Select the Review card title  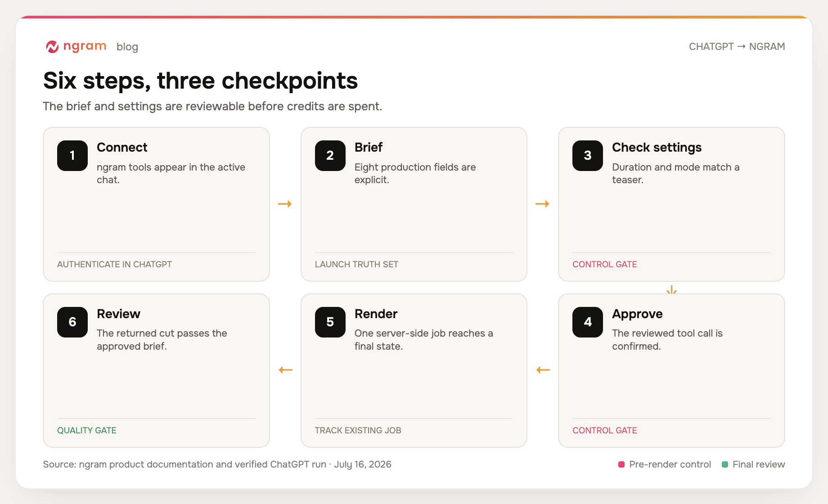tap(118, 314)
